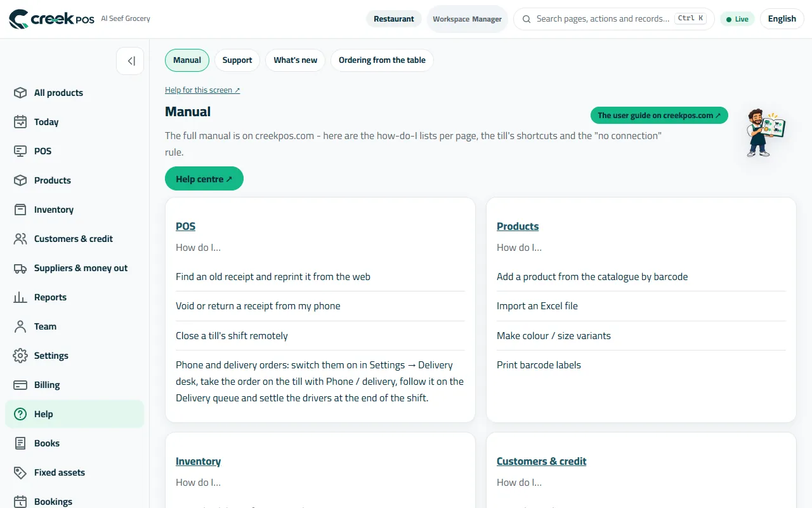Open Help for this screen link
The image size is (812, 508).
[x=202, y=90]
